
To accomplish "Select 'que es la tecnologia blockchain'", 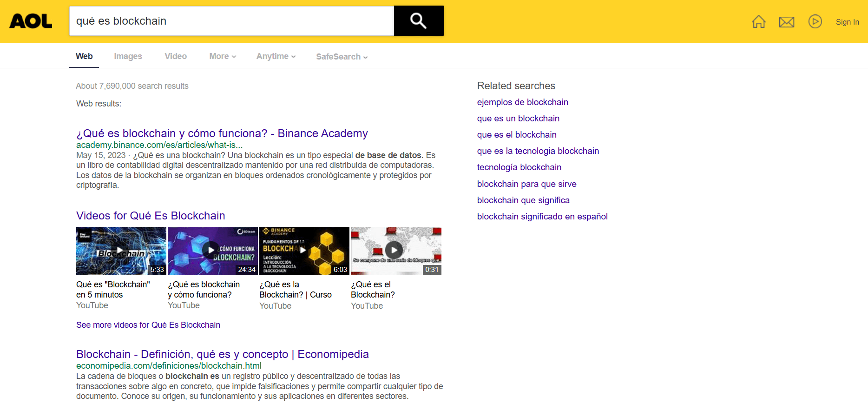I will 538,151.
